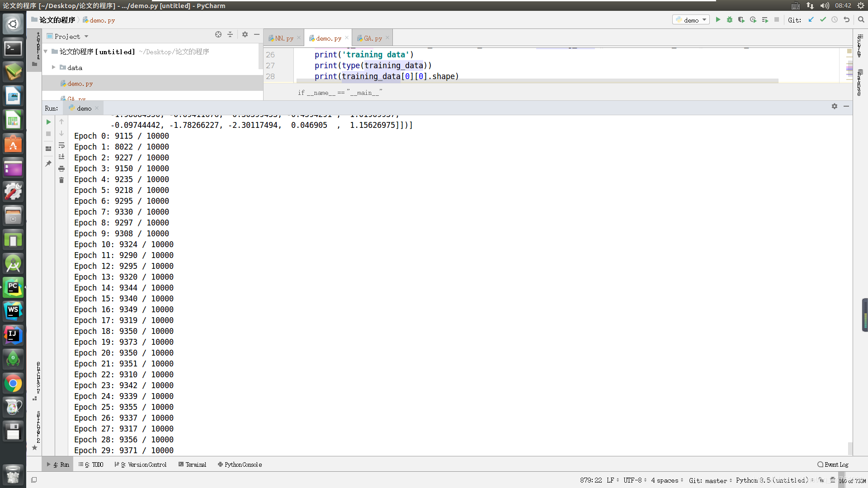Image resolution: width=868 pixels, height=488 pixels.
Task: Hide the Project panel
Action: click(x=257, y=35)
